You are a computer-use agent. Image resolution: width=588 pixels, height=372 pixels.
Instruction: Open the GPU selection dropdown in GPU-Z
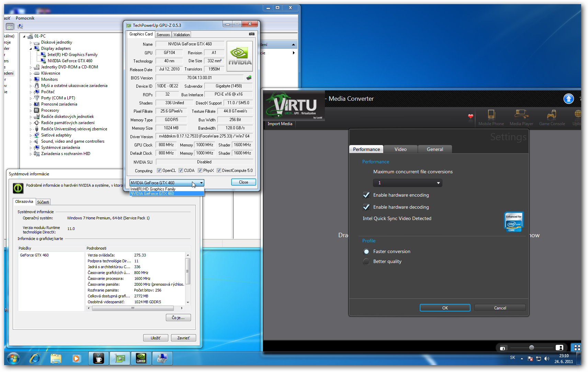[x=167, y=183]
